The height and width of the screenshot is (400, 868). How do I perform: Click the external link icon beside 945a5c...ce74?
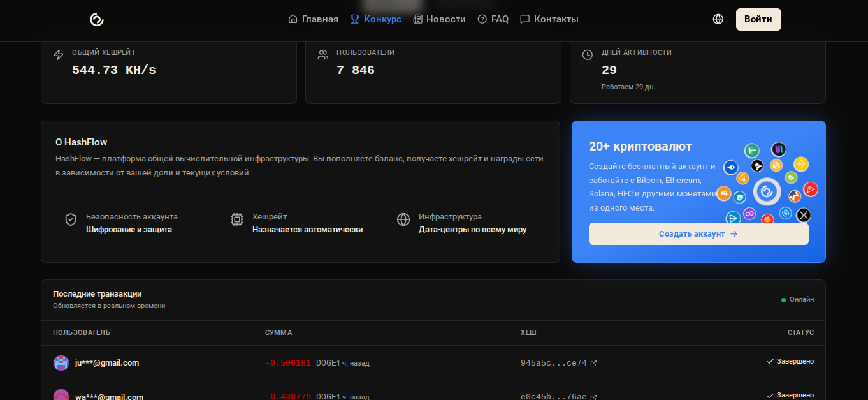pyautogui.click(x=593, y=363)
